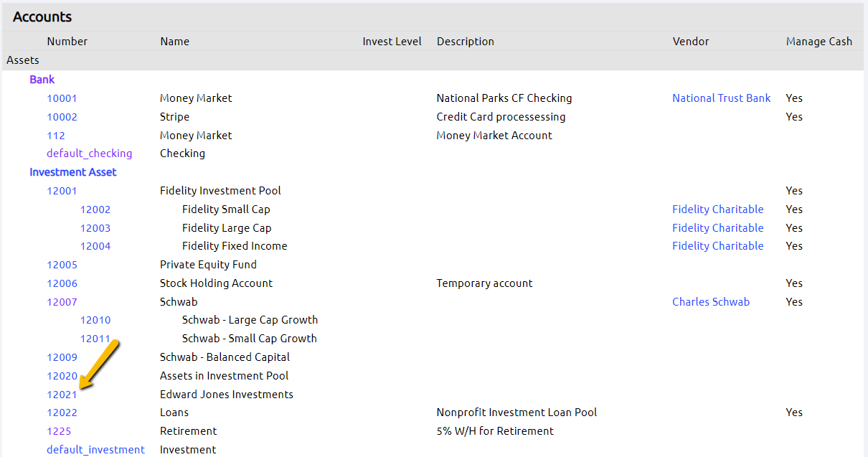This screenshot has width=868, height=457.
Task: Open account number 12006
Action: (x=62, y=283)
